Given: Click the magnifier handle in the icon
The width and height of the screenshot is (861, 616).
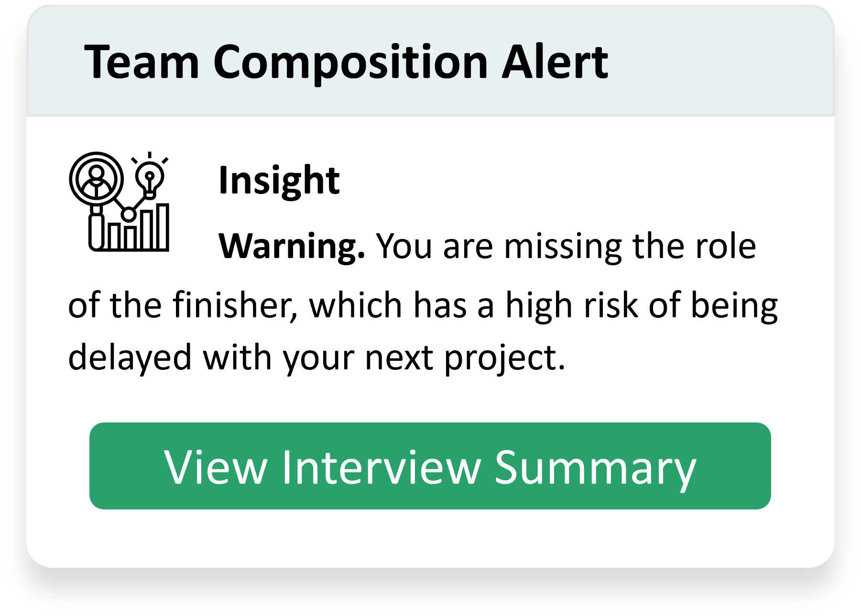Looking at the screenshot, I should click(x=97, y=230).
